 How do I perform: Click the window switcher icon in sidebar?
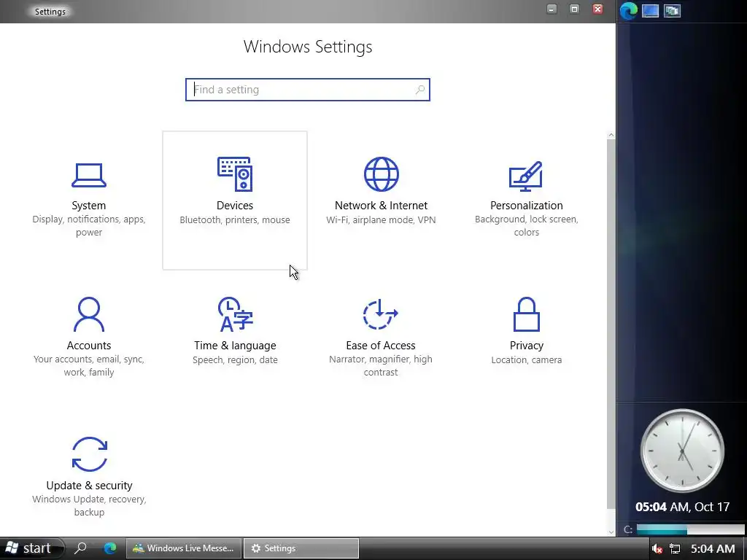click(x=672, y=10)
